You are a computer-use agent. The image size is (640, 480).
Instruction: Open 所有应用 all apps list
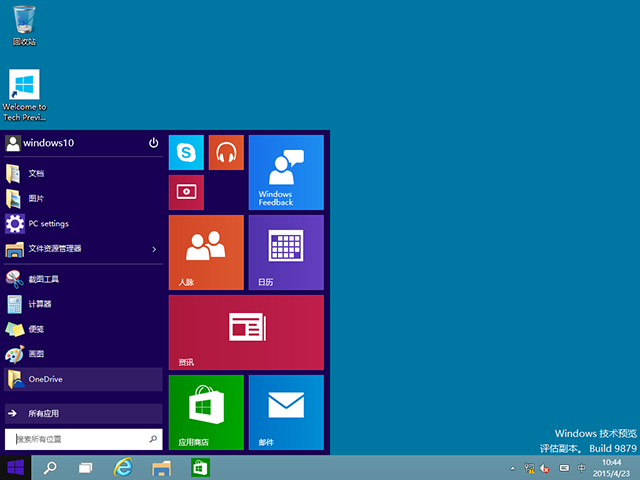coord(82,413)
